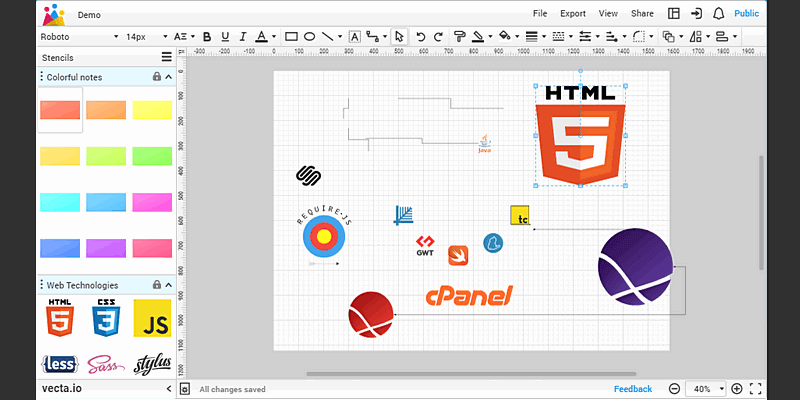Select the rectangle shape tool

[291, 37]
